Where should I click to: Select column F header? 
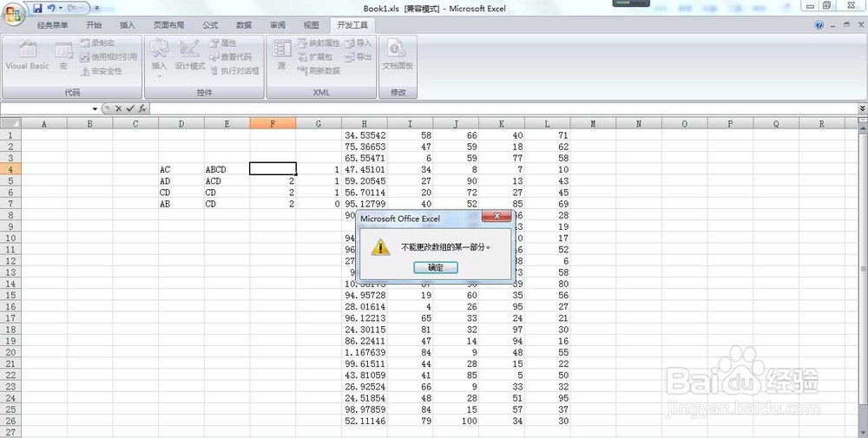[273, 124]
